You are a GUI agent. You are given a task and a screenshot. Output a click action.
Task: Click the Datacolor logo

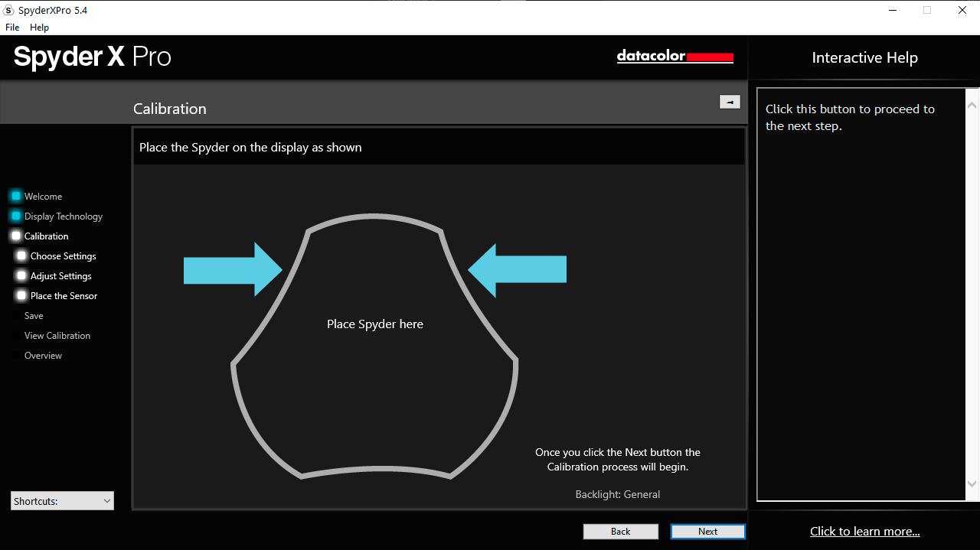[x=675, y=57]
